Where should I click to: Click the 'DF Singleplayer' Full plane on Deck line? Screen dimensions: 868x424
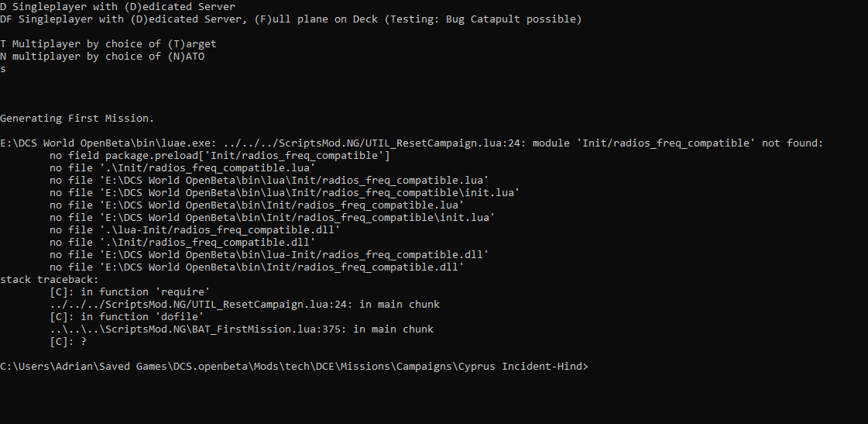290,19
